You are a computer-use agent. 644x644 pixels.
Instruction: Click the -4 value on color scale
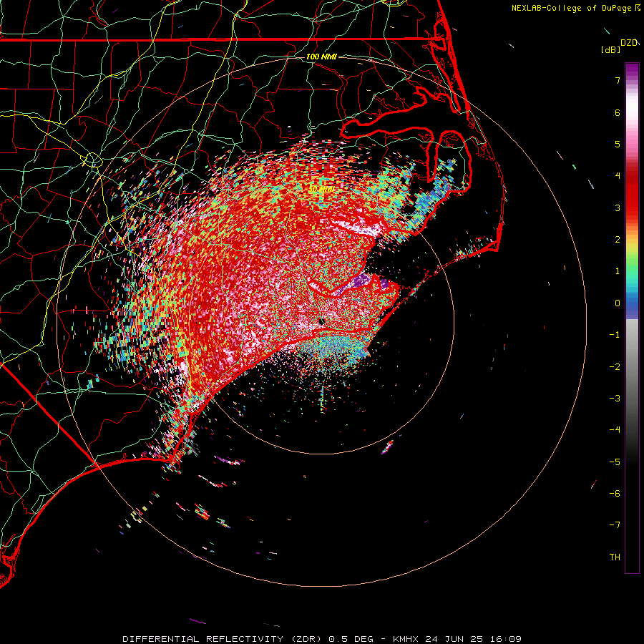coord(615,430)
